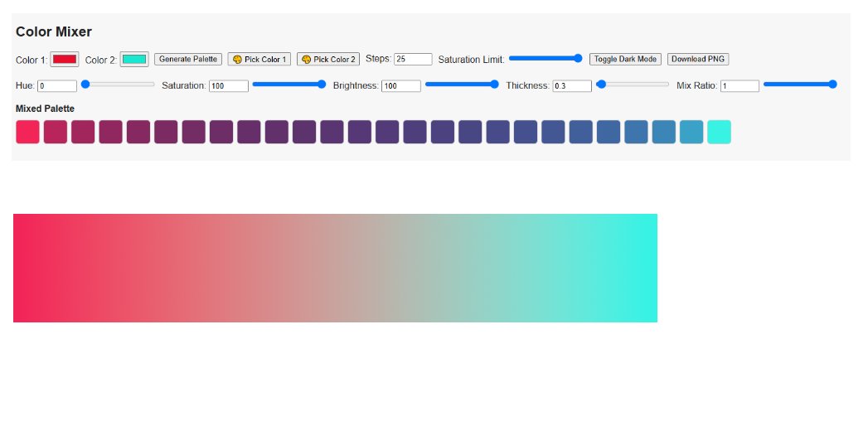Select the last bright turquoise palette swatch
Screen dimensions: 868x426
[719, 132]
